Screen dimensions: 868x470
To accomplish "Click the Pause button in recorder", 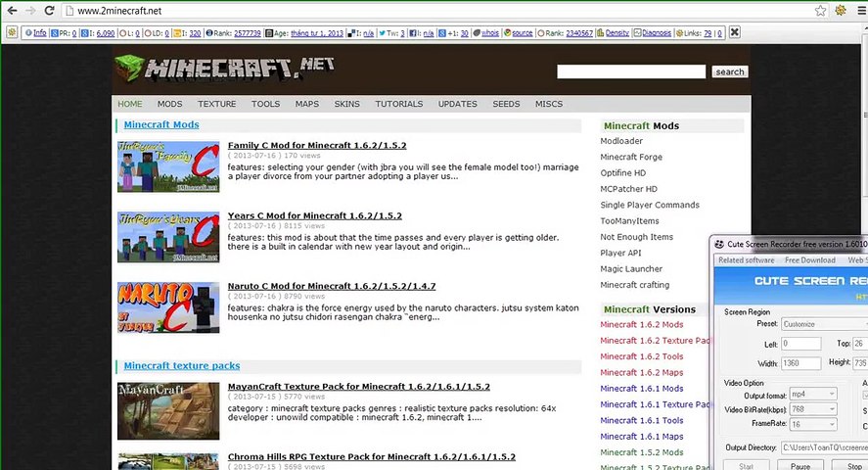I will 800,466.
